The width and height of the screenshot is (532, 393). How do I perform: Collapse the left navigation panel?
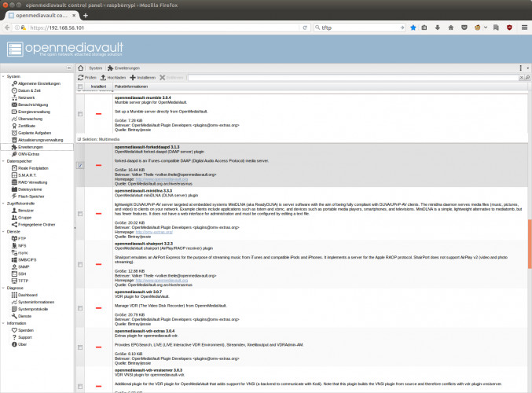pyautogui.click(x=69, y=68)
